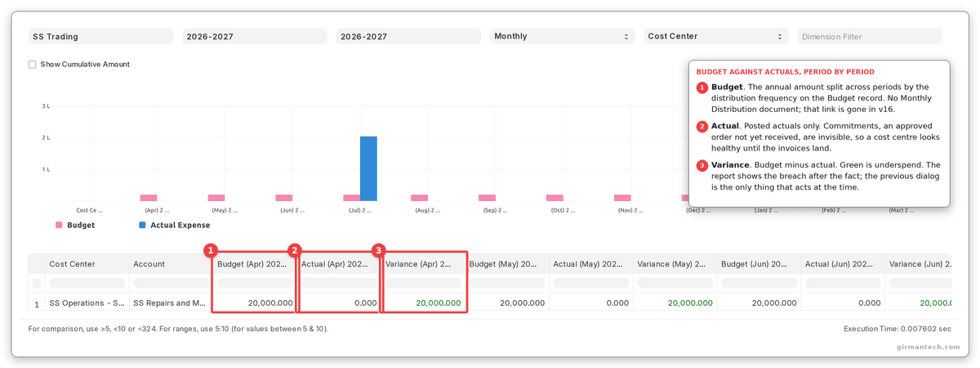Click the Dimension Filter input field
The image size is (980, 368).
(x=870, y=36)
